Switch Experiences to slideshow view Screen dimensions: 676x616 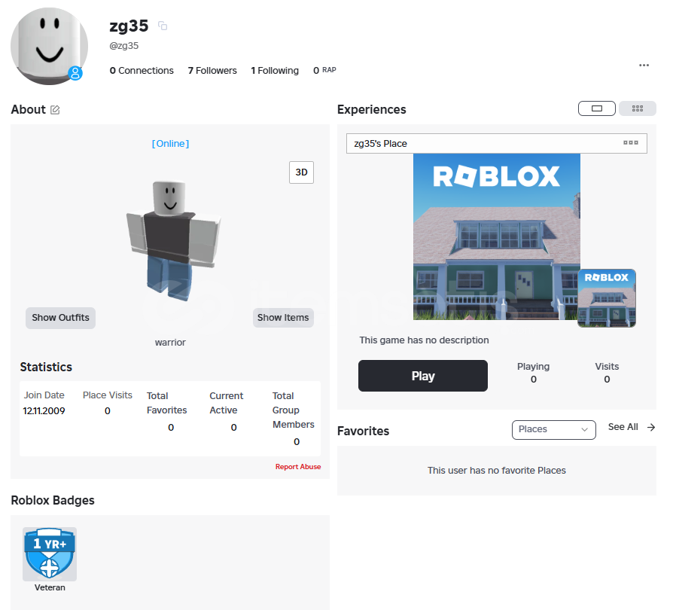[x=597, y=108]
